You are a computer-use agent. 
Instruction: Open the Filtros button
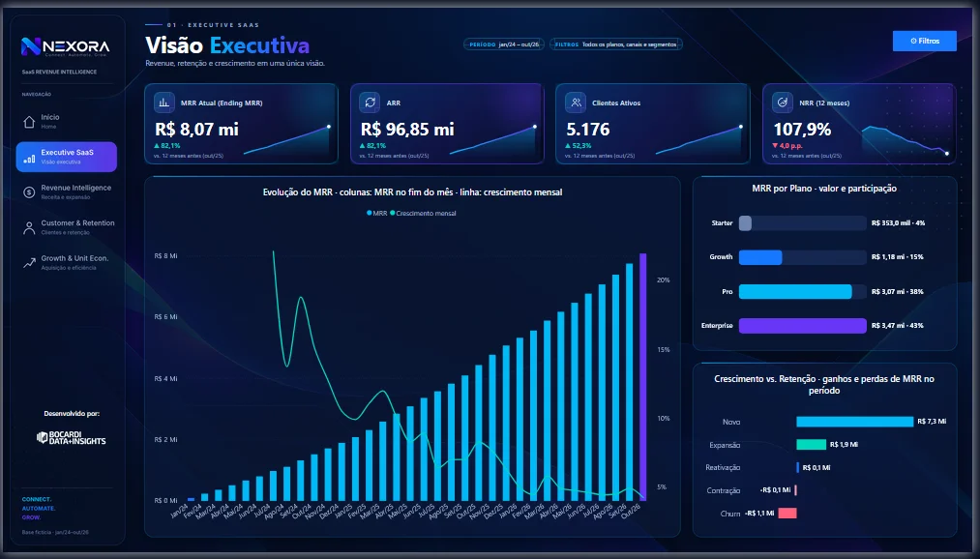point(925,41)
